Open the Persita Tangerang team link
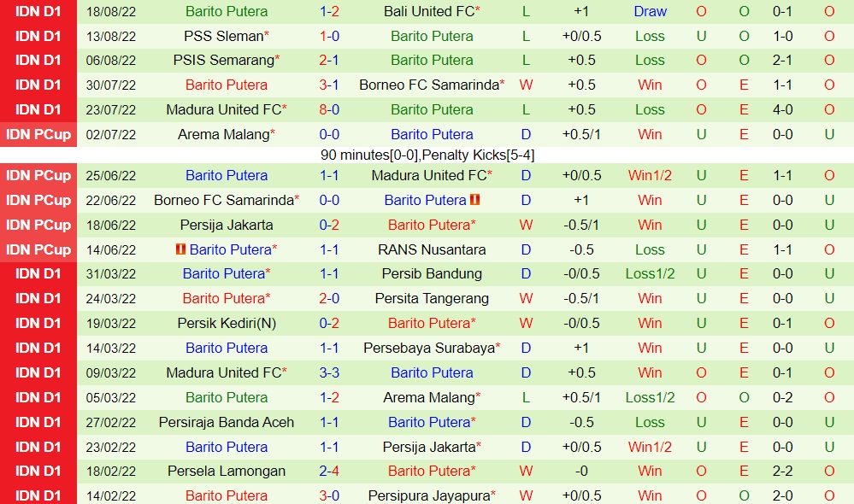The height and width of the screenshot is (504, 854). point(432,298)
